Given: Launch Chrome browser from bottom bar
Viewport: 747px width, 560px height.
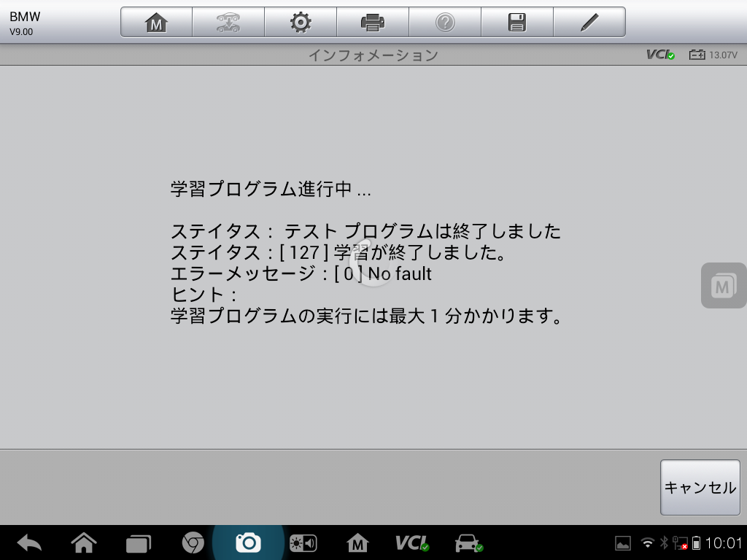Looking at the screenshot, I should click(x=193, y=542).
